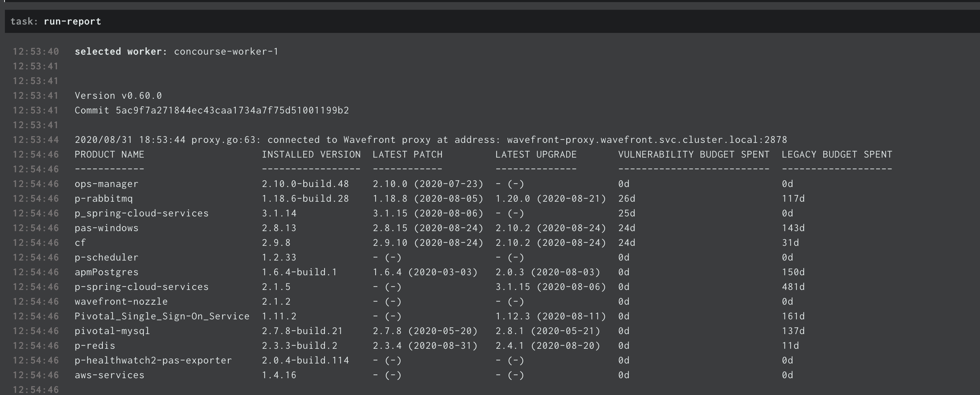Select the aws-services product row
The image size is (980, 395).
point(109,375)
